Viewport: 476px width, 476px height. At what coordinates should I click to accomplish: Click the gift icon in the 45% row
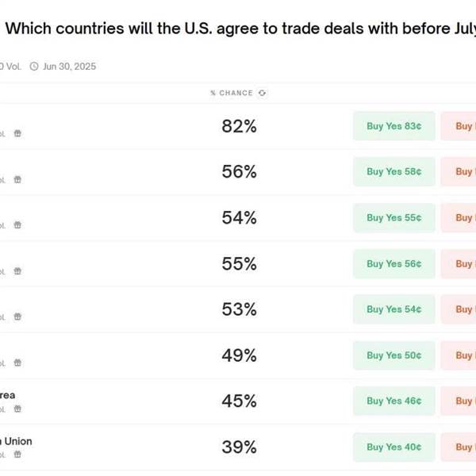point(17,409)
